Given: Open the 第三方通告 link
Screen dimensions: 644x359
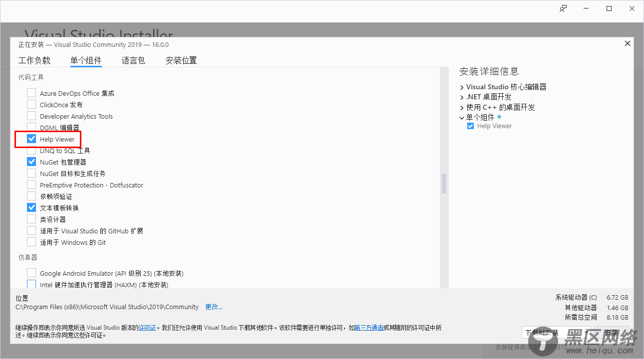Looking at the screenshot, I should coord(369,328).
